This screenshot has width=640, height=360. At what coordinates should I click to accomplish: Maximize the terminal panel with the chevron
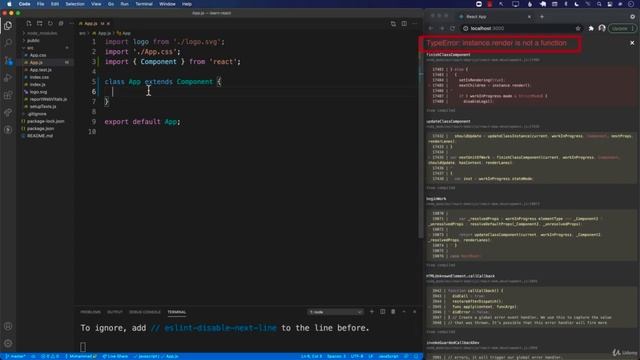point(404,312)
